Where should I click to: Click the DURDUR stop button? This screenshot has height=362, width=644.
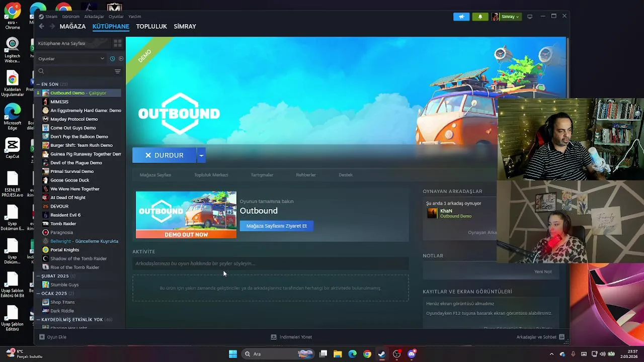tap(164, 155)
